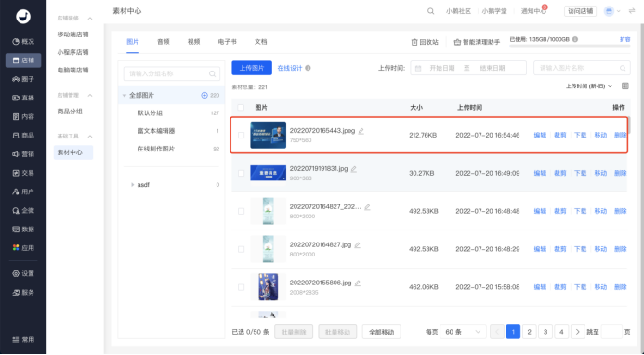Open the 回收站 recycle bin
Image resolution: width=644 pixels, height=355 pixels.
coord(425,42)
